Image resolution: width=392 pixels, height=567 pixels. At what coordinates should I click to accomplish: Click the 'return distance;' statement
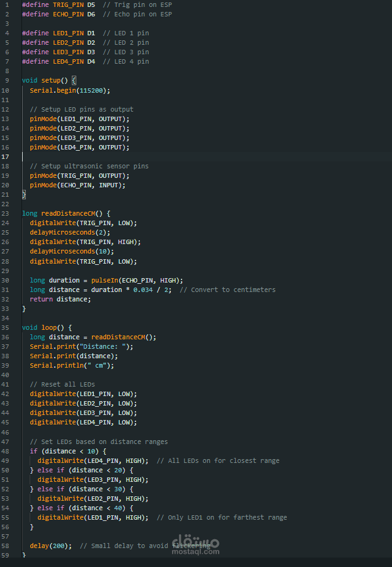pyautogui.click(x=61, y=299)
